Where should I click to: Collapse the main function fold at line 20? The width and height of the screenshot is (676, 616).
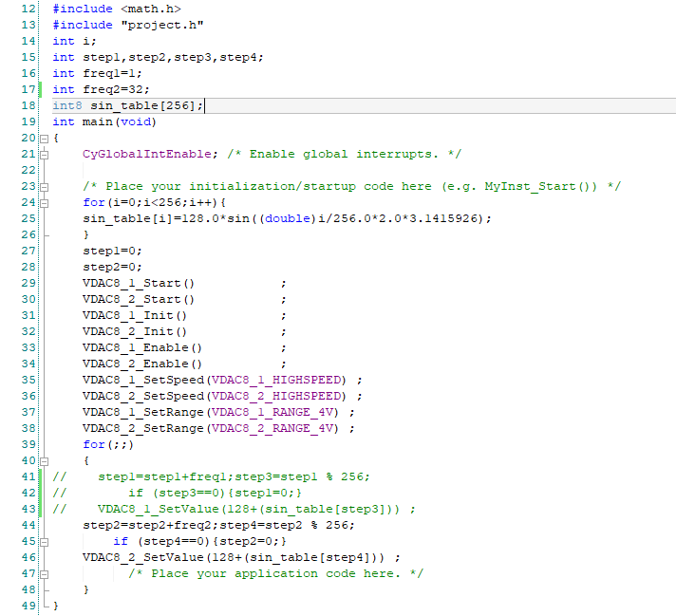[44, 139]
